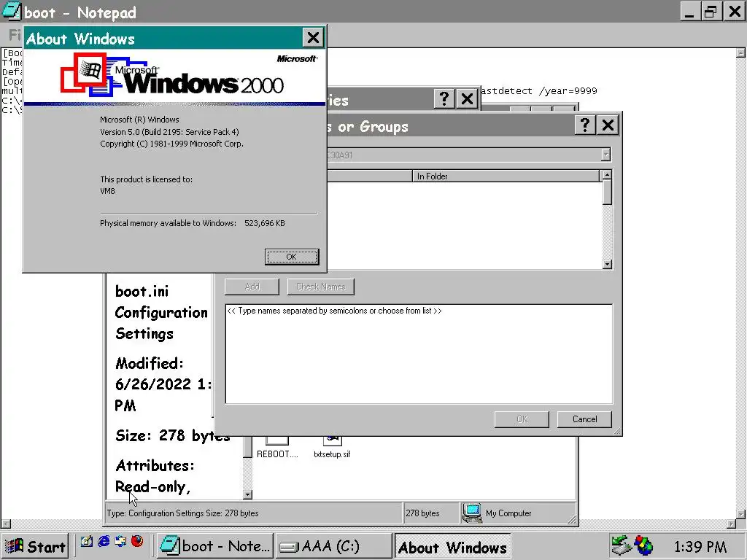747x560 pixels.
Task: Open the Look in dropdown arrow
Action: pyautogui.click(x=605, y=155)
